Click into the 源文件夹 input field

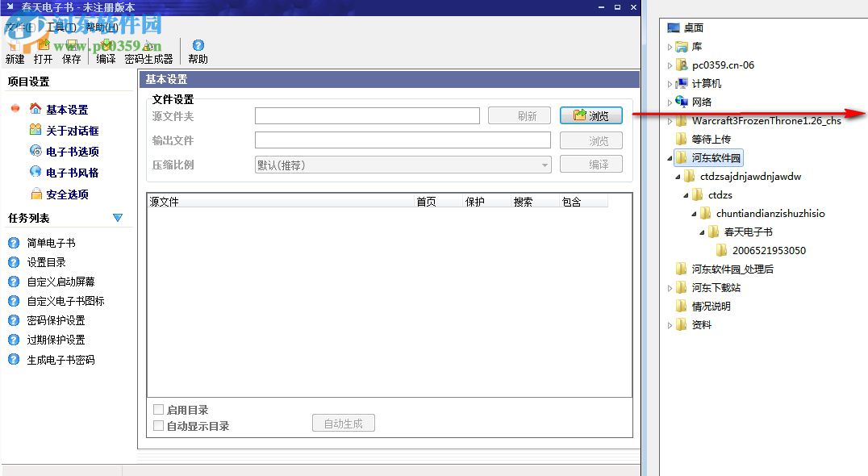click(x=367, y=115)
